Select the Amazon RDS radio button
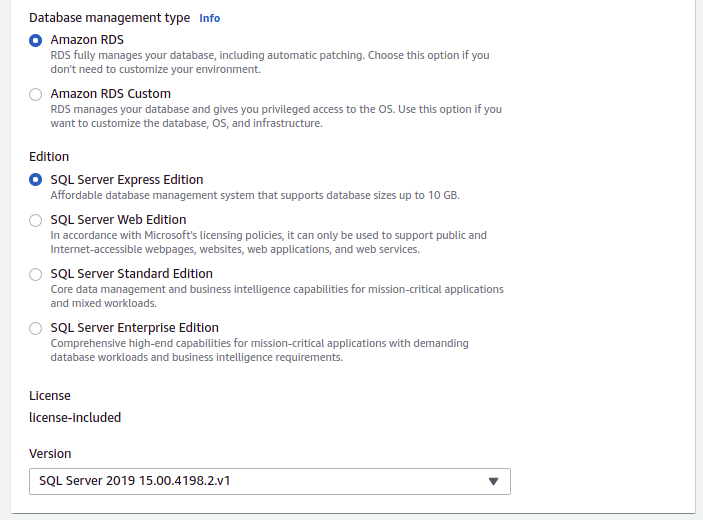This screenshot has height=520, width=703. point(35,40)
